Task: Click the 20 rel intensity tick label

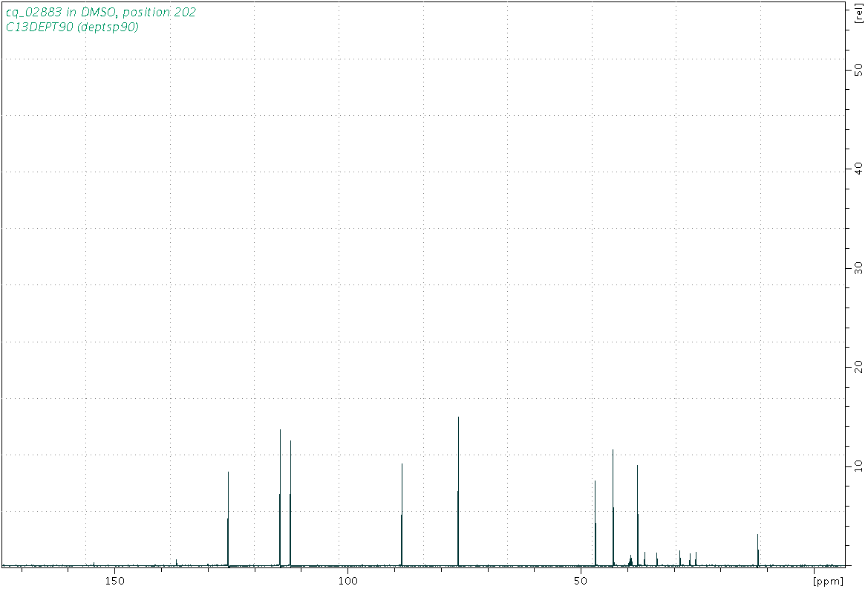Action: point(858,366)
